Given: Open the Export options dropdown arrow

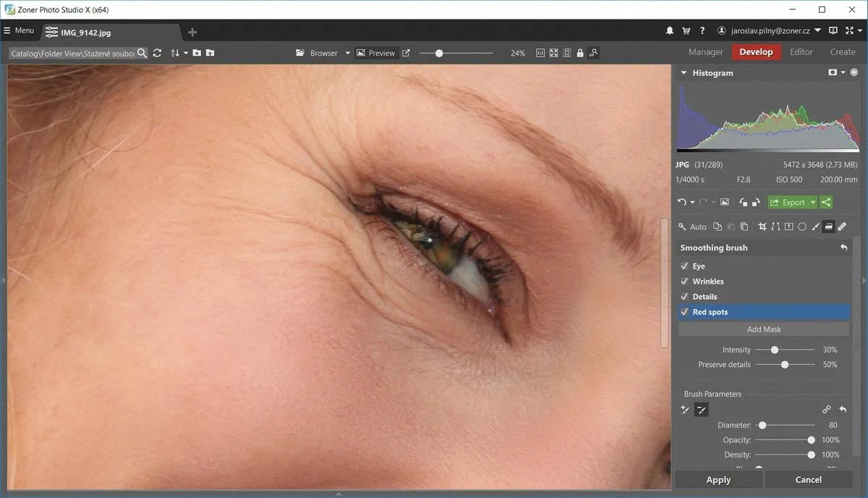Looking at the screenshot, I should pyautogui.click(x=813, y=203).
